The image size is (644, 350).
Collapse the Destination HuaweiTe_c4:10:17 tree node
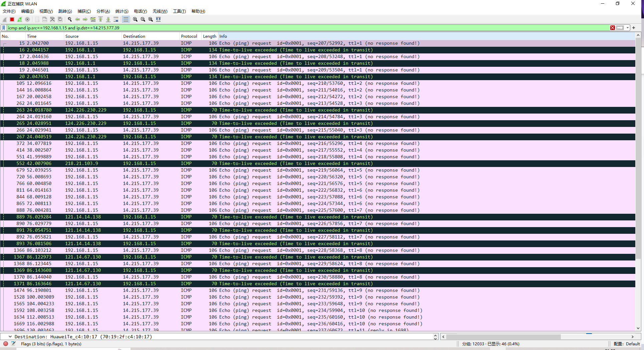10,337
